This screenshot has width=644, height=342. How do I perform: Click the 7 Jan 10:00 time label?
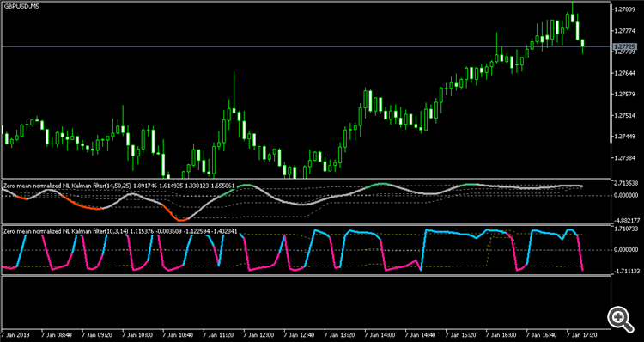point(137,335)
